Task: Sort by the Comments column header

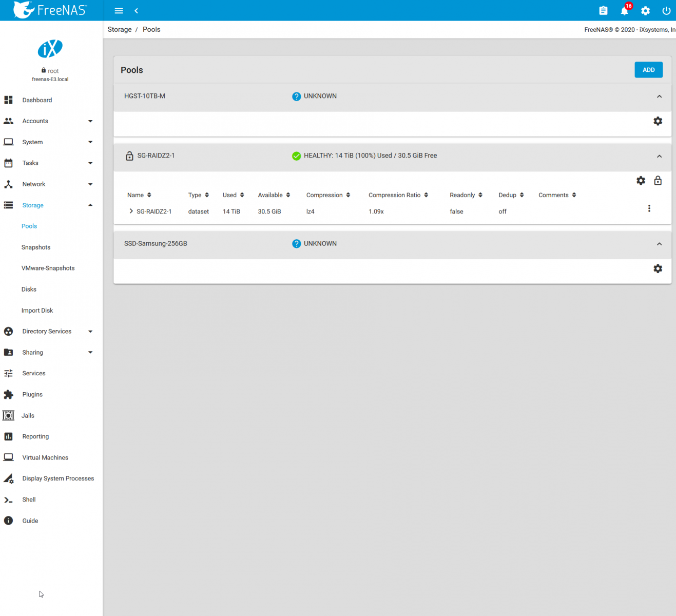Action: pyautogui.click(x=557, y=195)
